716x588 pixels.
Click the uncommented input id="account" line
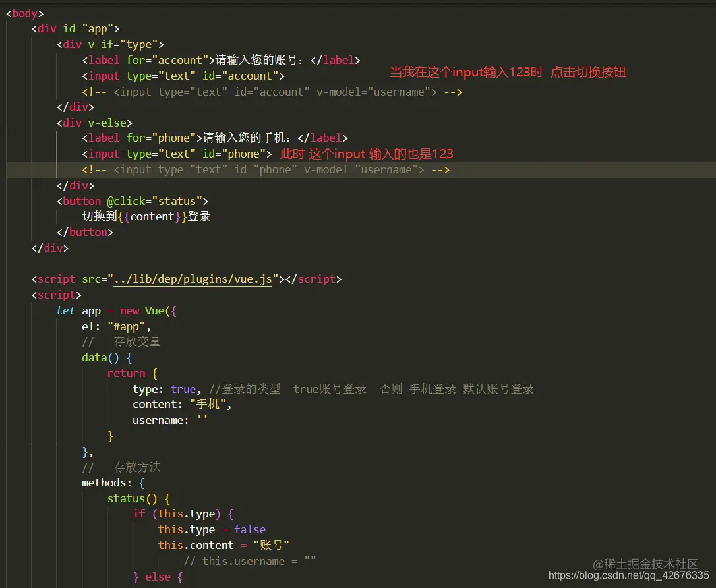click(183, 76)
